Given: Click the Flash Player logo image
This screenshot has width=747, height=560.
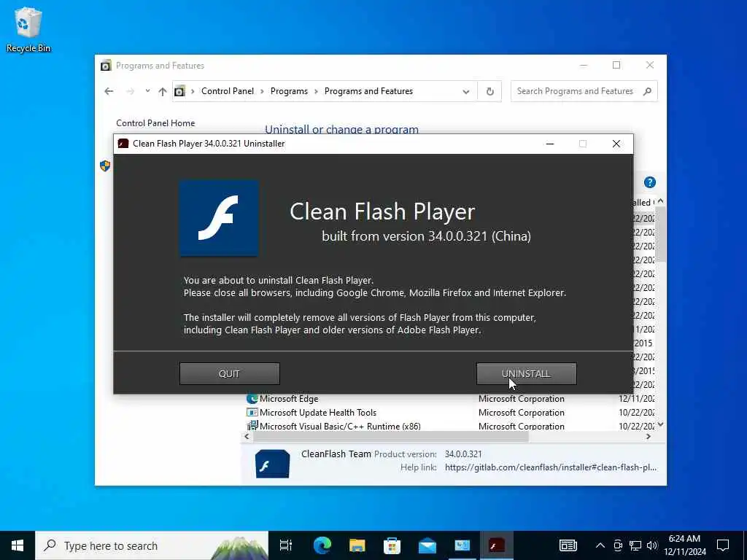Looking at the screenshot, I should coord(219,218).
